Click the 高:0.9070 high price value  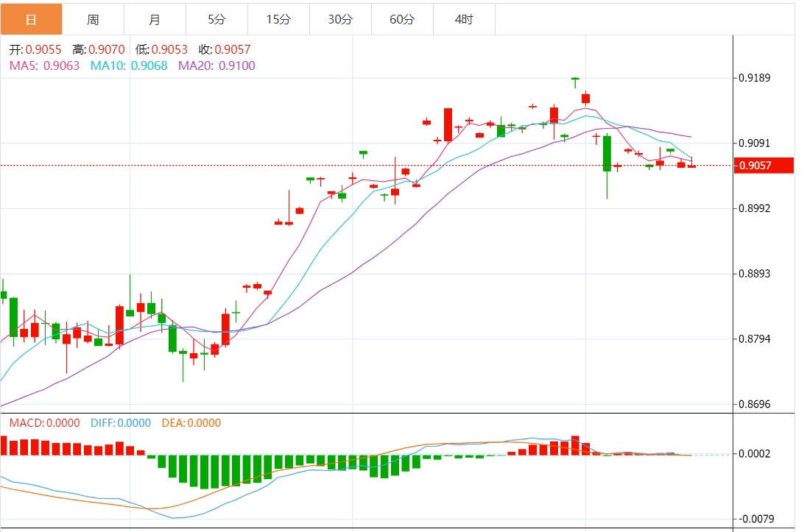[99, 50]
